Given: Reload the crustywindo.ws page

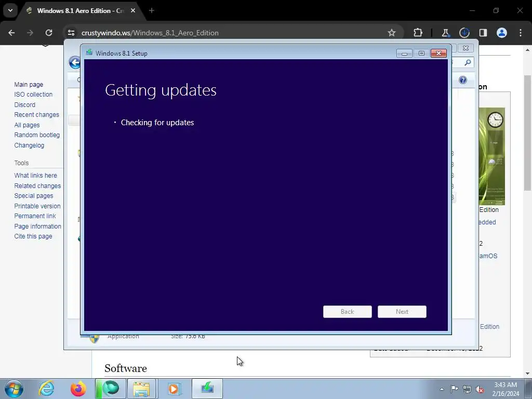Looking at the screenshot, I should 49,33.
